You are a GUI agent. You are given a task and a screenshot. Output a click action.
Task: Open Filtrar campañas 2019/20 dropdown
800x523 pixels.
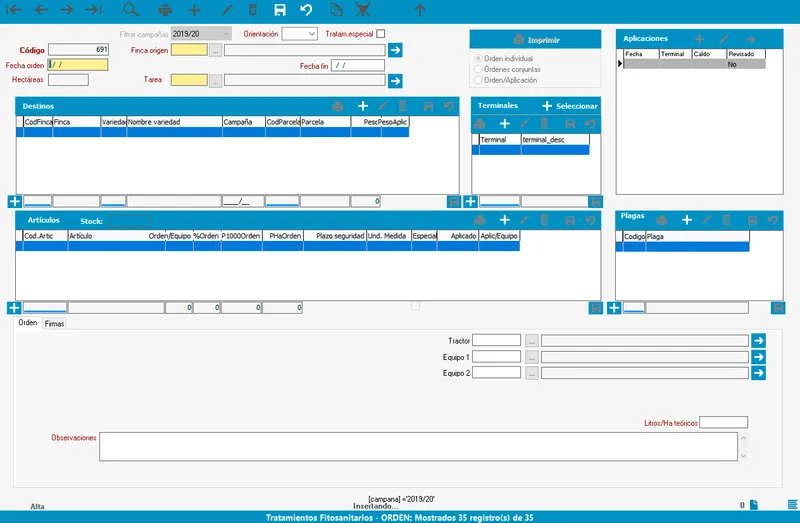[x=201, y=34]
